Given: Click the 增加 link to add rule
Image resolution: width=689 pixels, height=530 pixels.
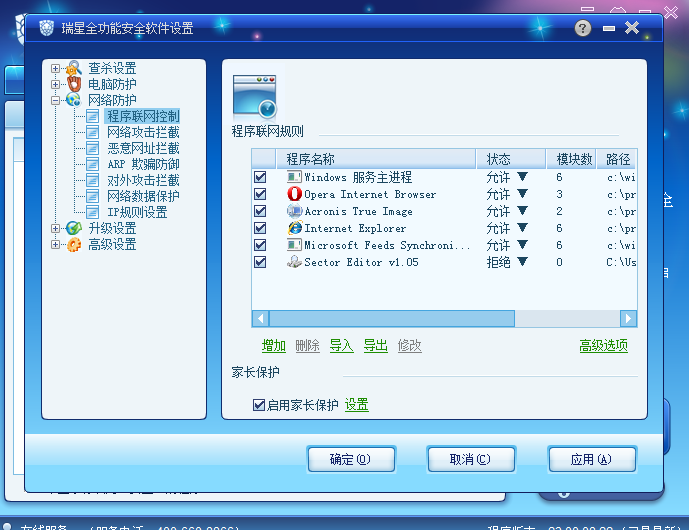Looking at the screenshot, I should [274, 346].
